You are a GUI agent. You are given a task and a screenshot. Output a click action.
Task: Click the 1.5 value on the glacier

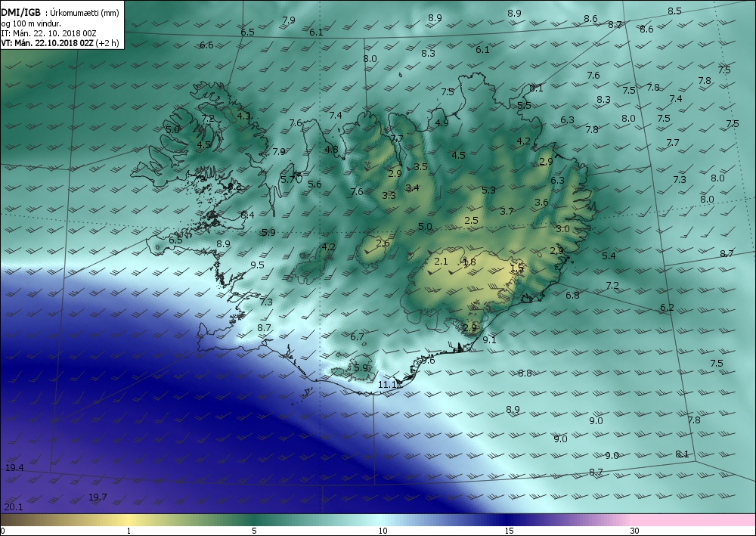pyautogui.click(x=517, y=268)
